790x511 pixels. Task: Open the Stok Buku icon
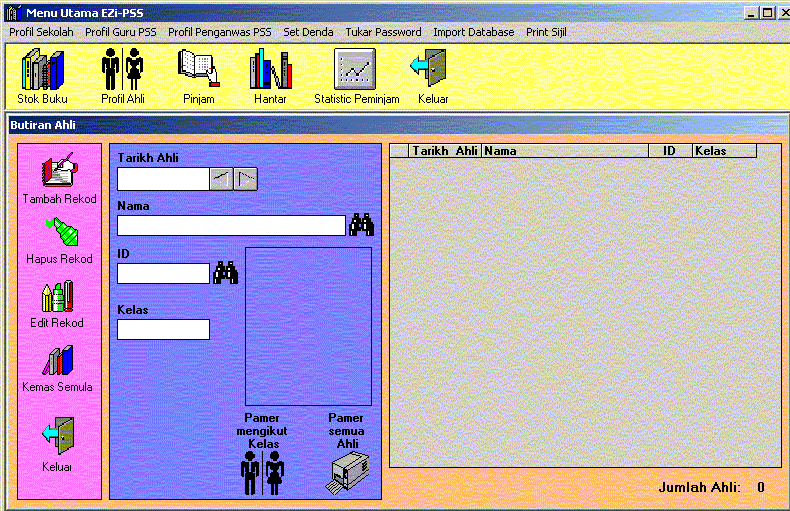click(42, 70)
